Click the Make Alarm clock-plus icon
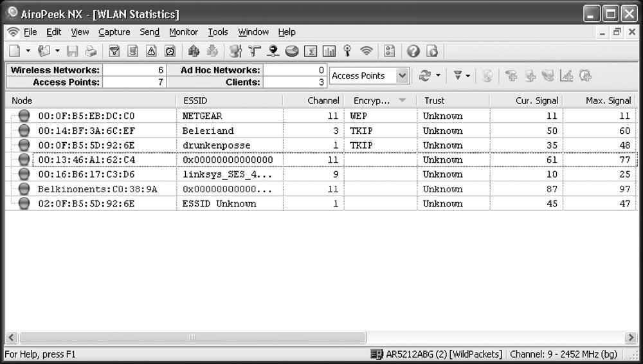 (585, 76)
